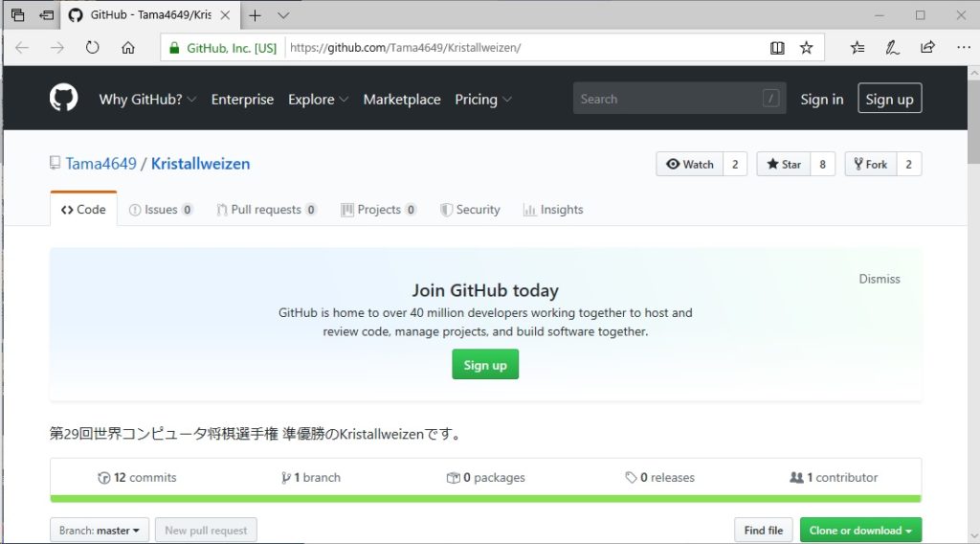The image size is (980, 544).
Task: Expand the Pricing menu
Action: coord(483,100)
